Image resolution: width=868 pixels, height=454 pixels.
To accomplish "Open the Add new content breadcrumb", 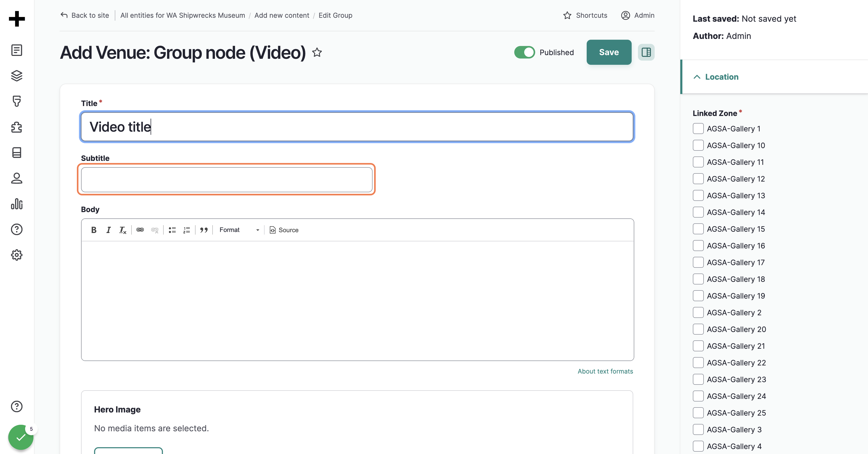I will pyautogui.click(x=282, y=15).
